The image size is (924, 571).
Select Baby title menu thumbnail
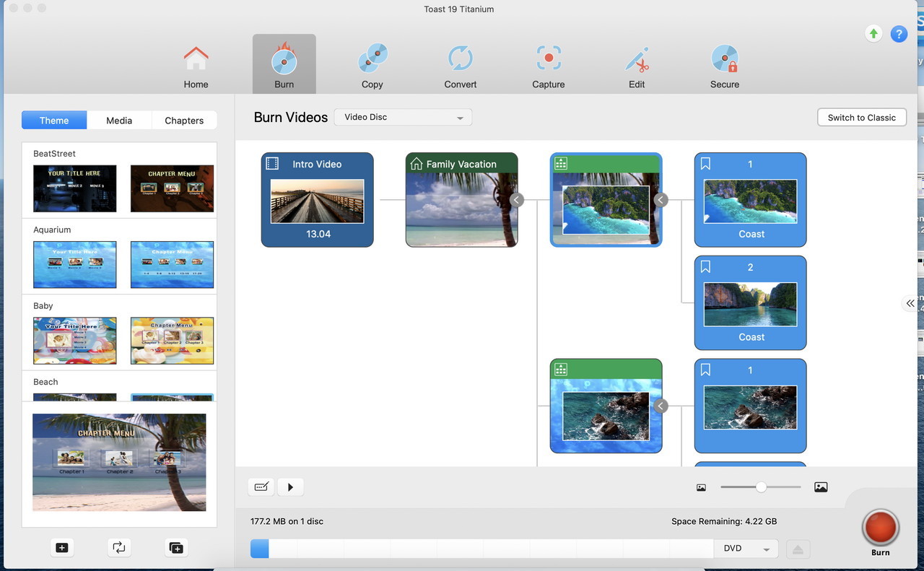(75, 341)
